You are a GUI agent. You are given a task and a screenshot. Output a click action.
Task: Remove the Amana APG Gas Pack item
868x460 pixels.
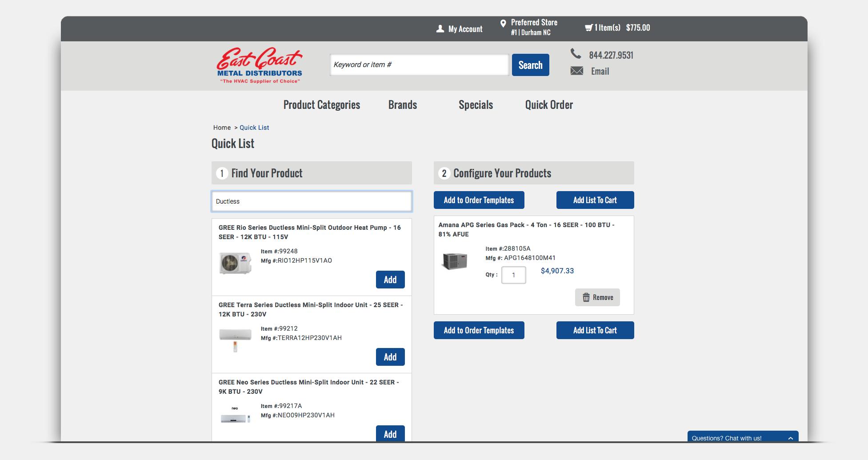(597, 297)
